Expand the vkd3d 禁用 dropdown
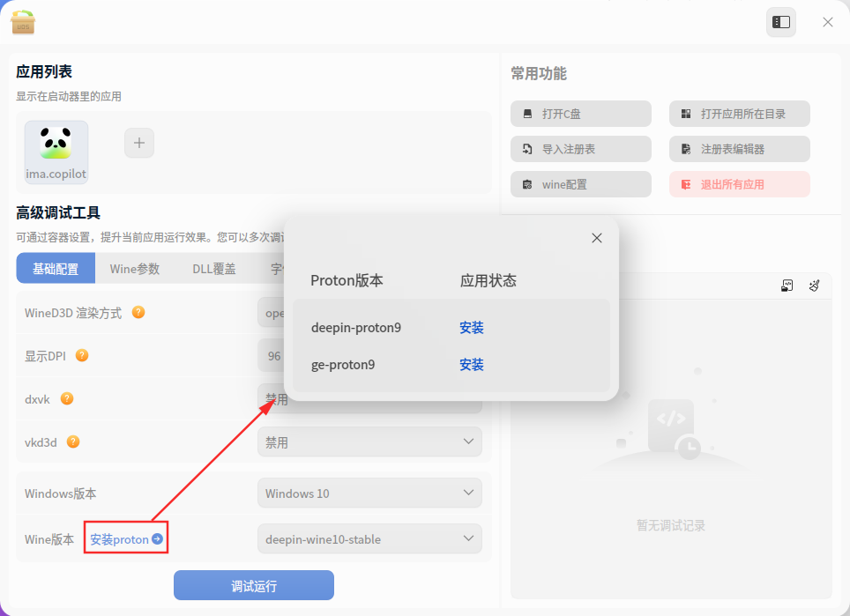Image resolution: width=850 pixels, height=616 pixels. tap(369, 442)
